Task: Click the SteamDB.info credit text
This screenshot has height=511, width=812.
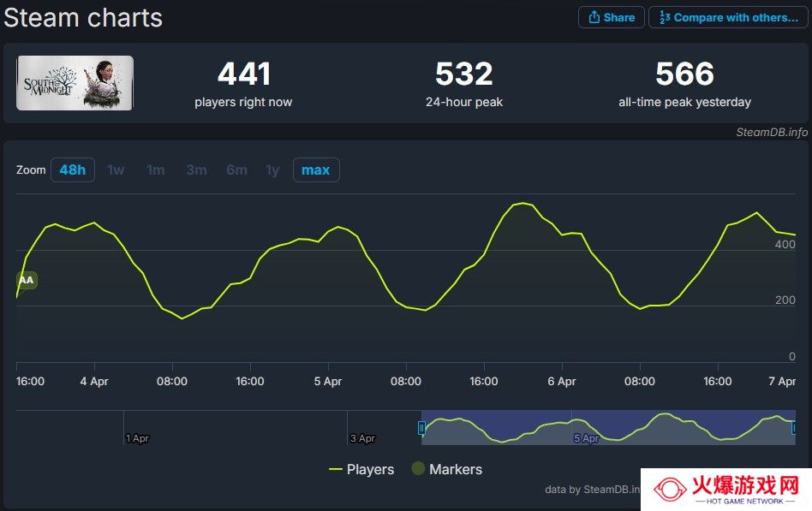Action: tap(772, 132)
